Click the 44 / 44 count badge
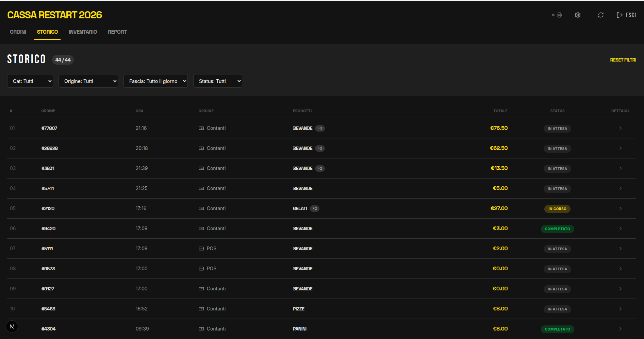Image resolution: width=644 pixels, height=339 pixels. tap(63, 60)
